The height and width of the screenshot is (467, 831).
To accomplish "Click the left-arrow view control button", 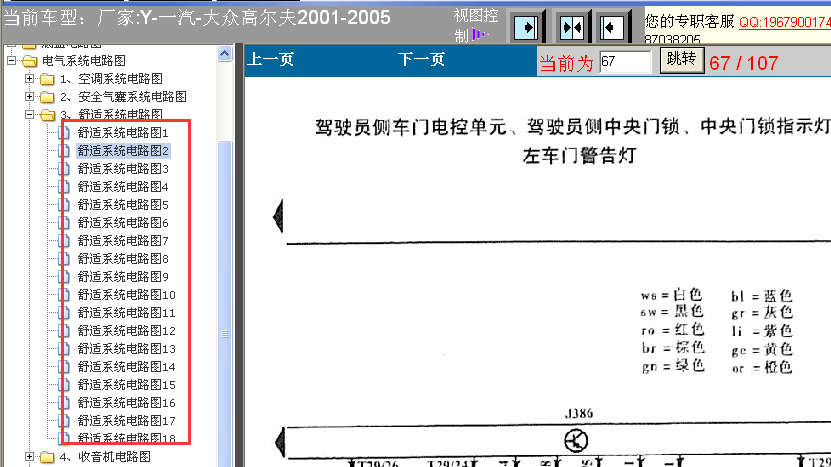I will coord(612,27).
